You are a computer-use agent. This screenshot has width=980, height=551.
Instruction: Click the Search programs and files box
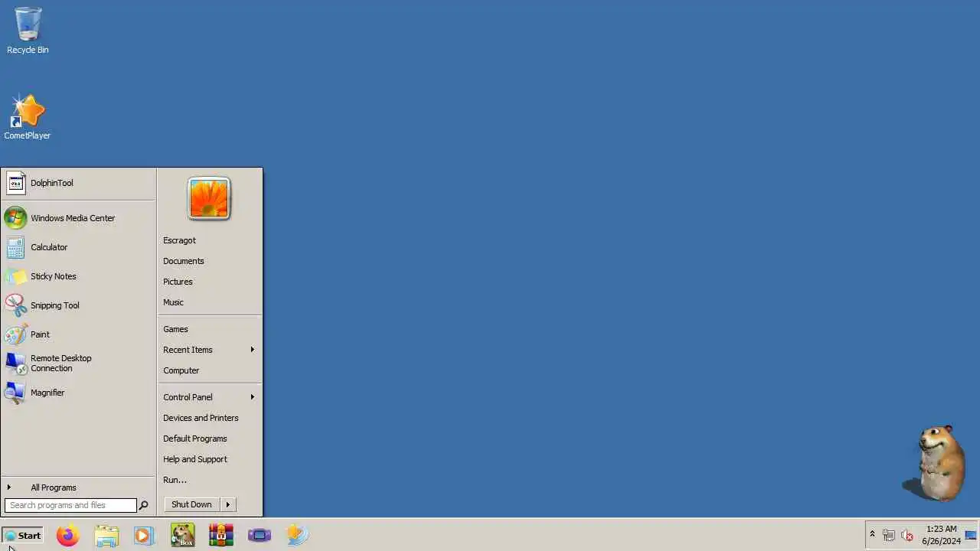coord(70,505)
